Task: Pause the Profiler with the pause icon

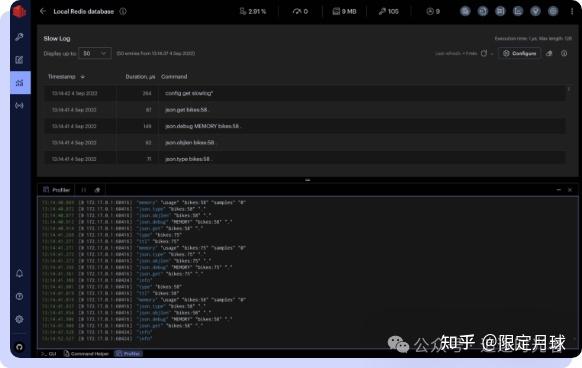Action: 84,190
